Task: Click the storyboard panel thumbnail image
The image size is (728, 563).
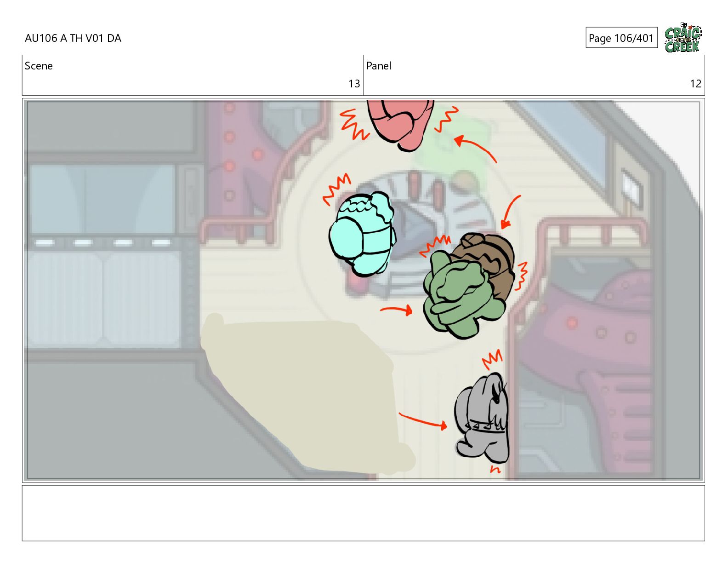Action: [x=363, y=290]
